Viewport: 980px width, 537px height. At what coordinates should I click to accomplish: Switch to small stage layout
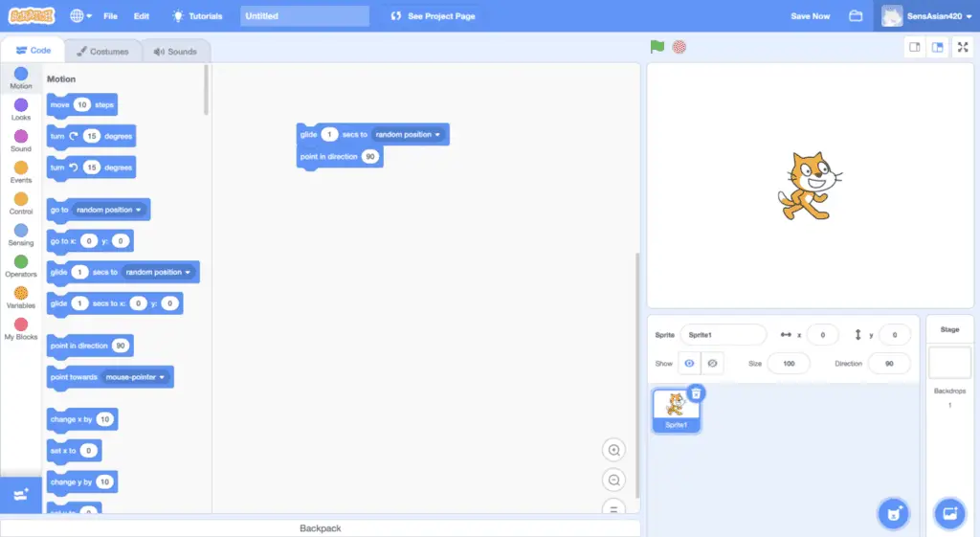[x=914, y=48]
